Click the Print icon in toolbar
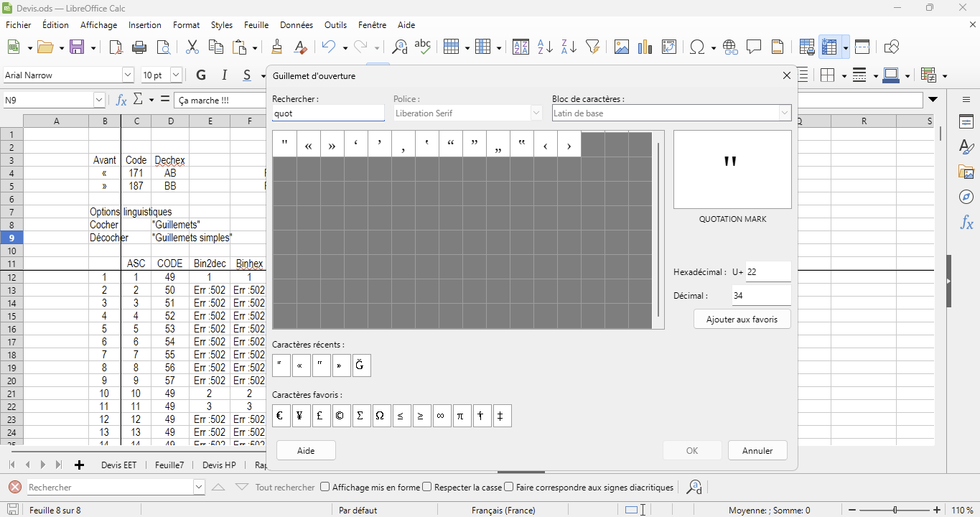 click(x=140, y=47)
